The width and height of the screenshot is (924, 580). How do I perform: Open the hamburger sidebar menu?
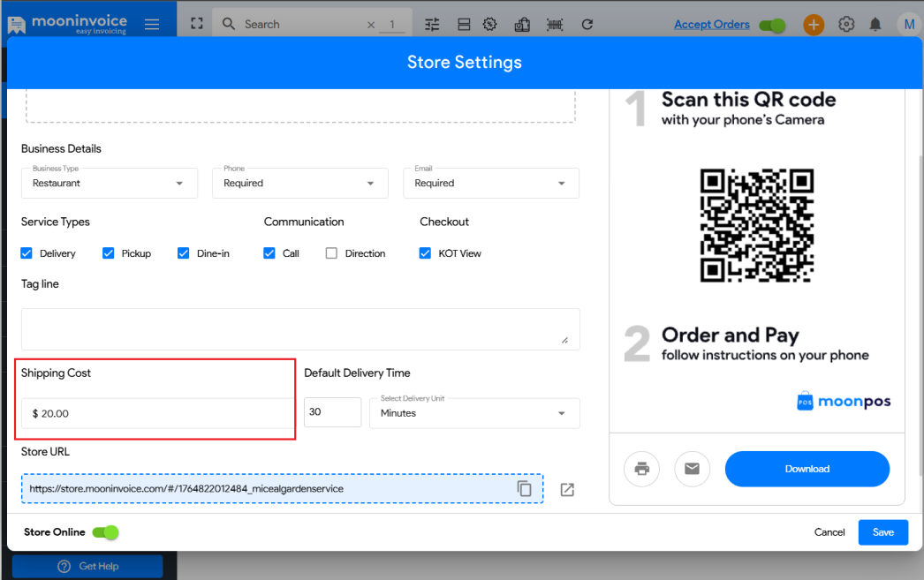tap(152, 25)
